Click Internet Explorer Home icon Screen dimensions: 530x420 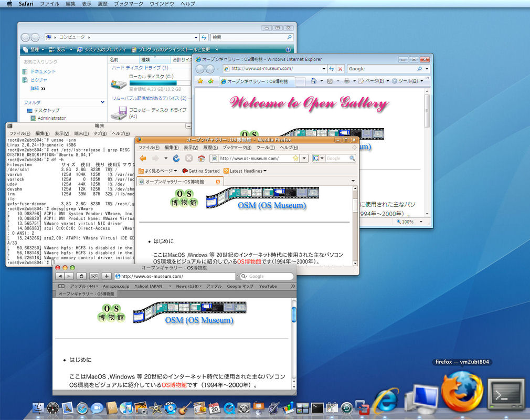point(314,81)
